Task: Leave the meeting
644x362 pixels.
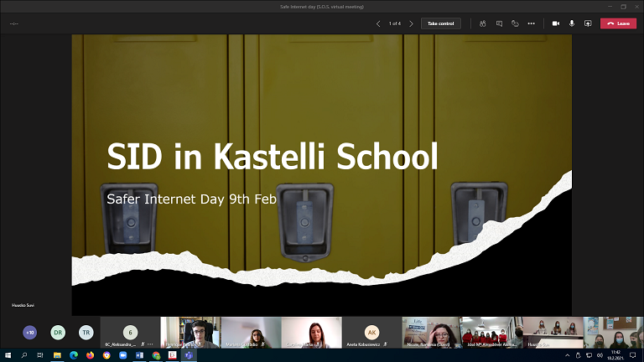Action: (x=618, y=23)
